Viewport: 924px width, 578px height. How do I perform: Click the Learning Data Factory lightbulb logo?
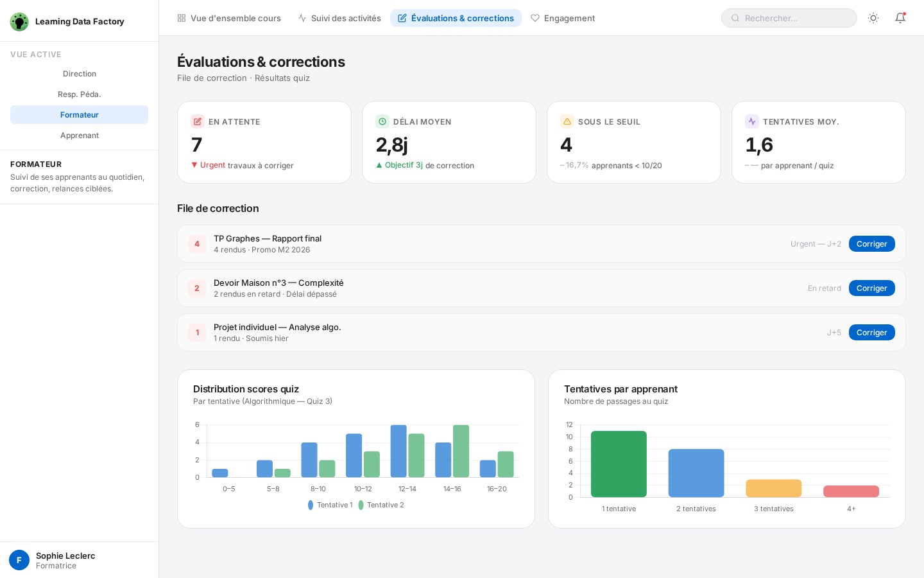pos(19,22)
